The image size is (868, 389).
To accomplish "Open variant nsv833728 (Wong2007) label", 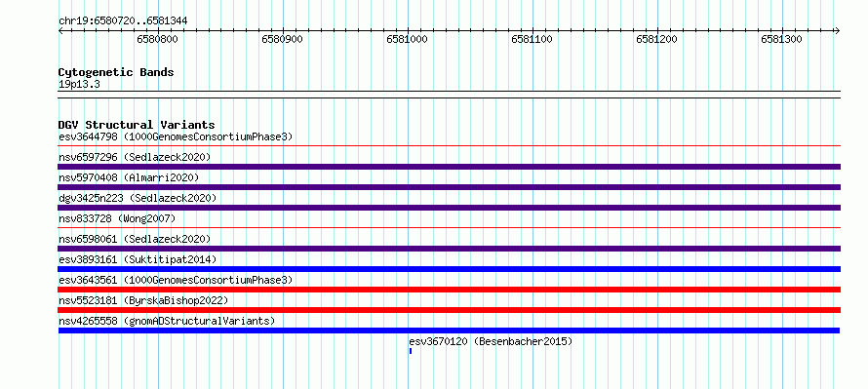I will (117, 218).
